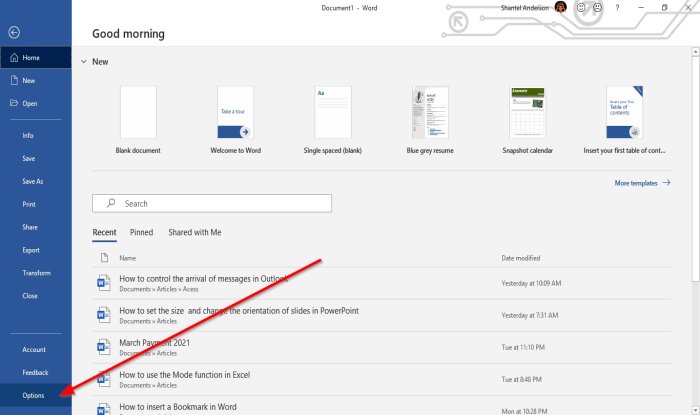Viewport: 700px width, 415px height.
Task: Collapse the New section chevron
Action: [83, 62]
